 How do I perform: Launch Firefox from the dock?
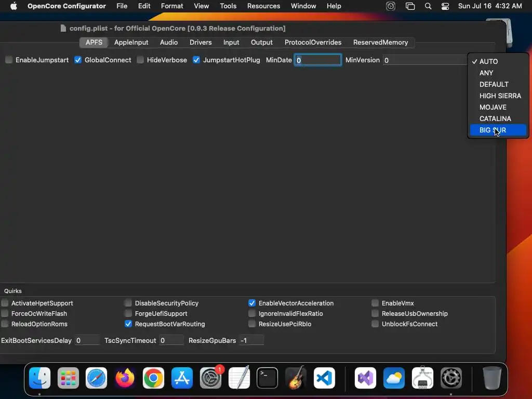click(x=125, y=378)
